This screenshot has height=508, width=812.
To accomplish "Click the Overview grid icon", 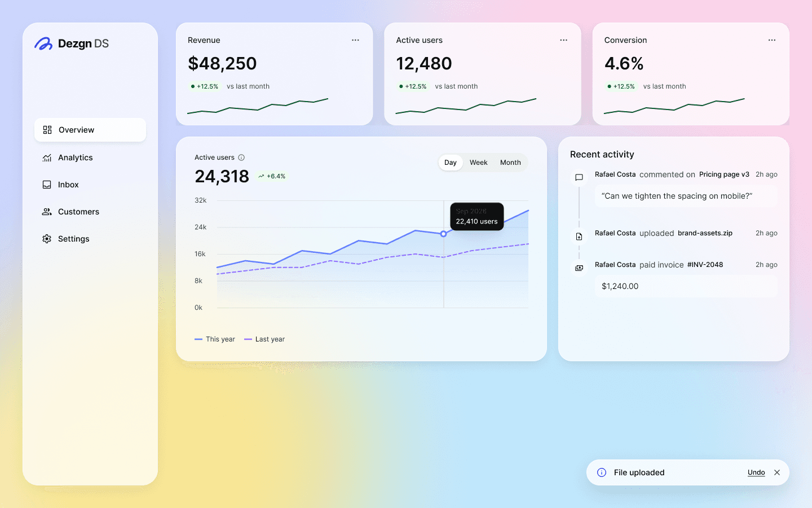I will [x=47, y=130].
